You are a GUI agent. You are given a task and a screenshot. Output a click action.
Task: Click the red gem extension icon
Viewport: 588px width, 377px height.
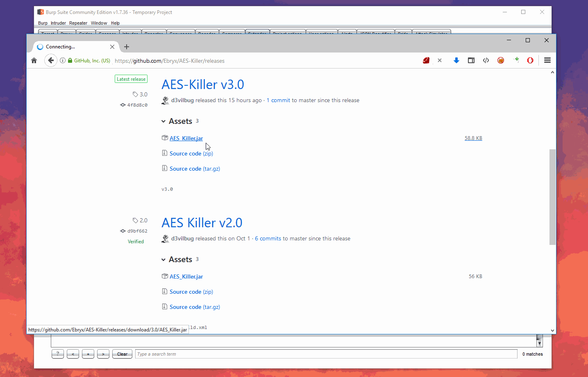[x=426, y=60]
